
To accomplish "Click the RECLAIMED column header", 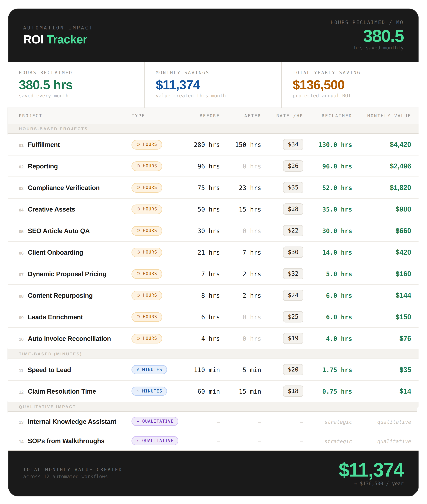I will pyautogui.click(x=336, y=116).
